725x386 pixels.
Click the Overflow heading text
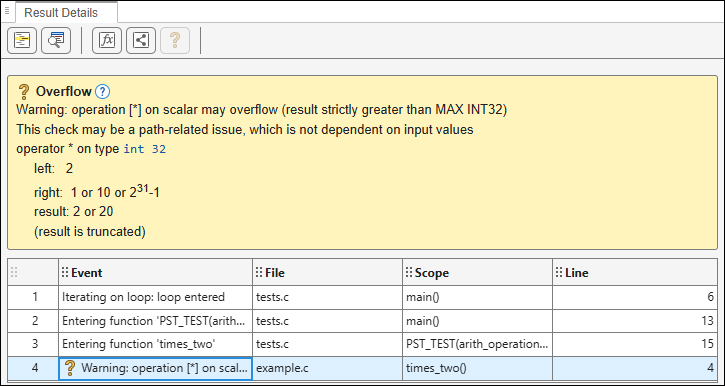click(64, 92)
